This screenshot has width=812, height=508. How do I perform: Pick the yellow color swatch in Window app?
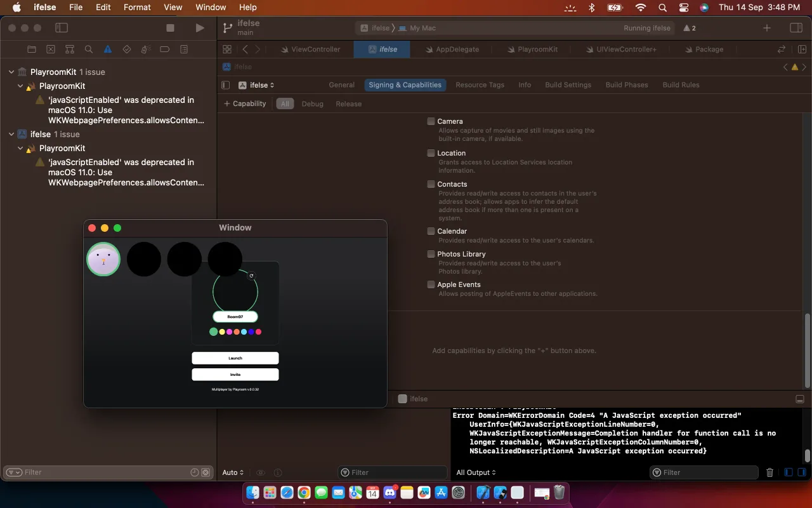point(222,332)
